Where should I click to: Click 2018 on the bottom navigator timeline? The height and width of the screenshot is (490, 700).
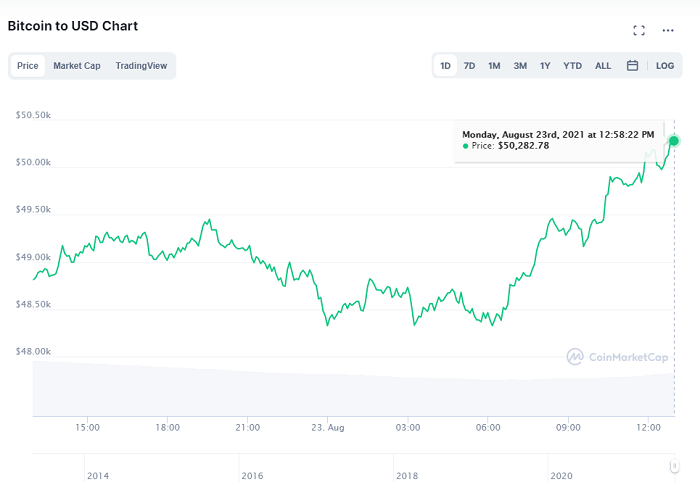(407, 476)
